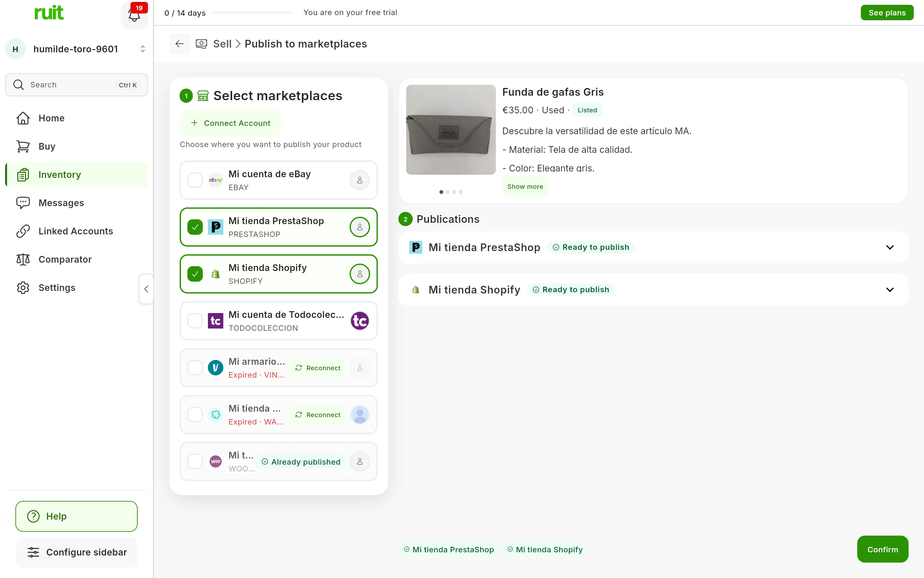Click the eBay account avatar icon
924x578 pixels.
360,180
